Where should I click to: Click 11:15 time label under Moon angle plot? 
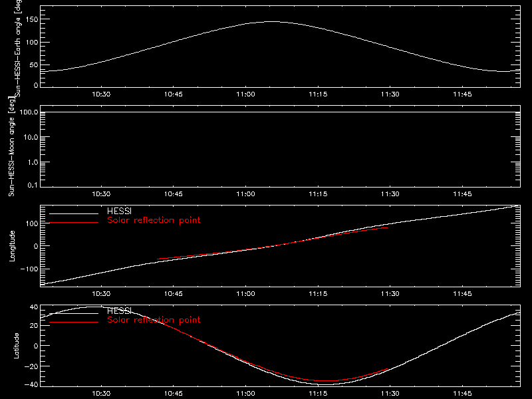(x=318, y=194)
